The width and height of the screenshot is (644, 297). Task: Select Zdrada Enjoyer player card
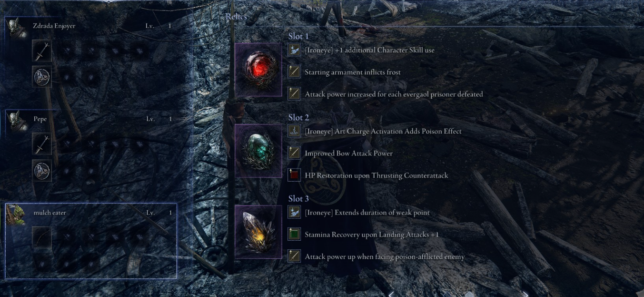click(91, 54)
